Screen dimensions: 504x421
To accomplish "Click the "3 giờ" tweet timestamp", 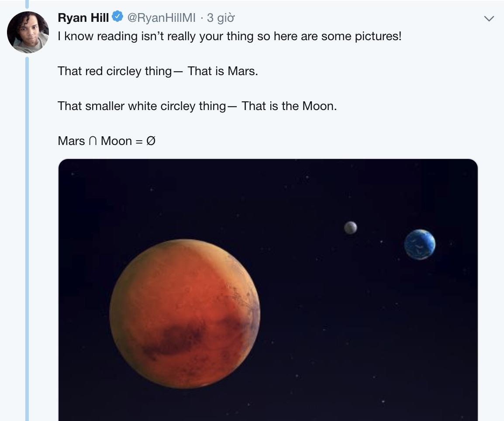I will click(221, 18).
